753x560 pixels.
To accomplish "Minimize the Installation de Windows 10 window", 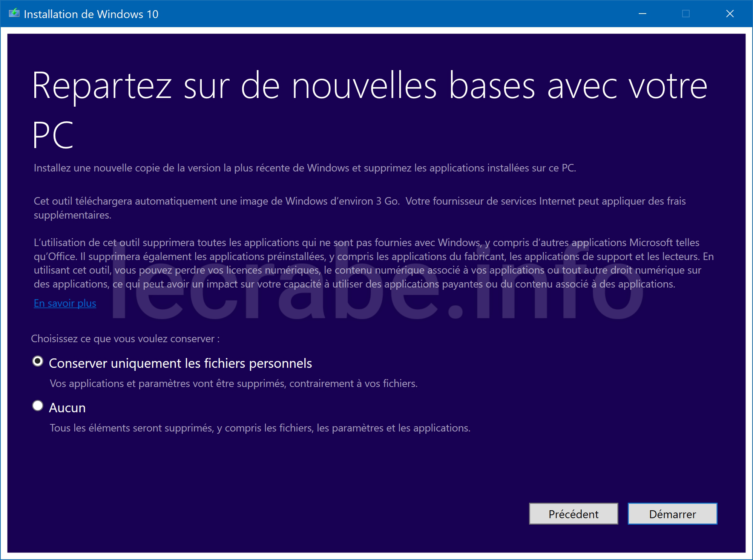I will 643,14.
